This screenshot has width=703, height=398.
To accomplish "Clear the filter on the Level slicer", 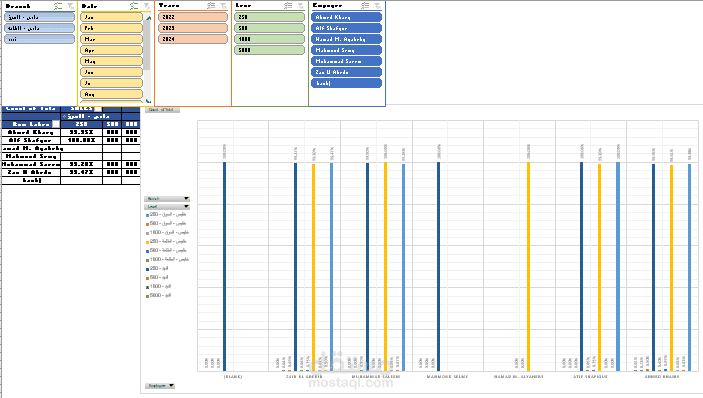I will coord(301,5).
